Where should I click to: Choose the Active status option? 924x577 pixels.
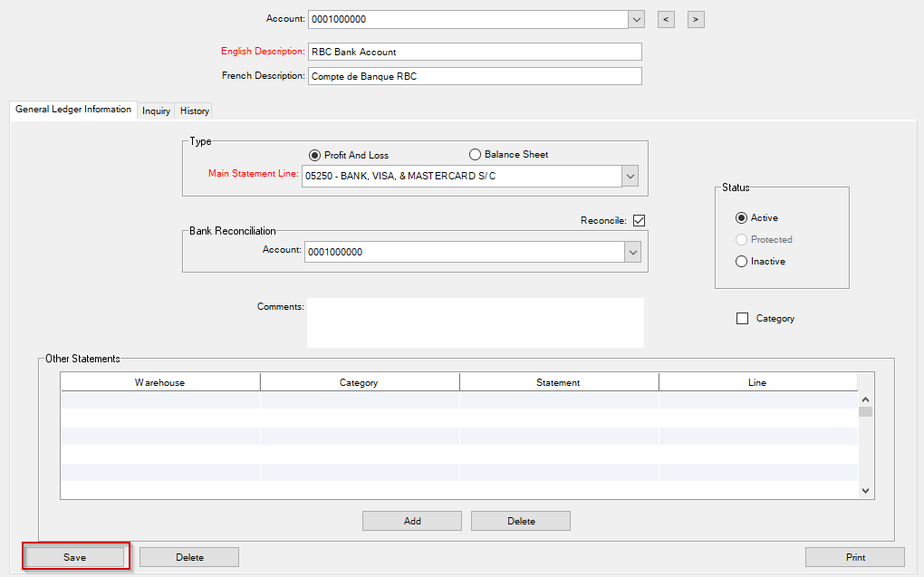coord(742,218)
